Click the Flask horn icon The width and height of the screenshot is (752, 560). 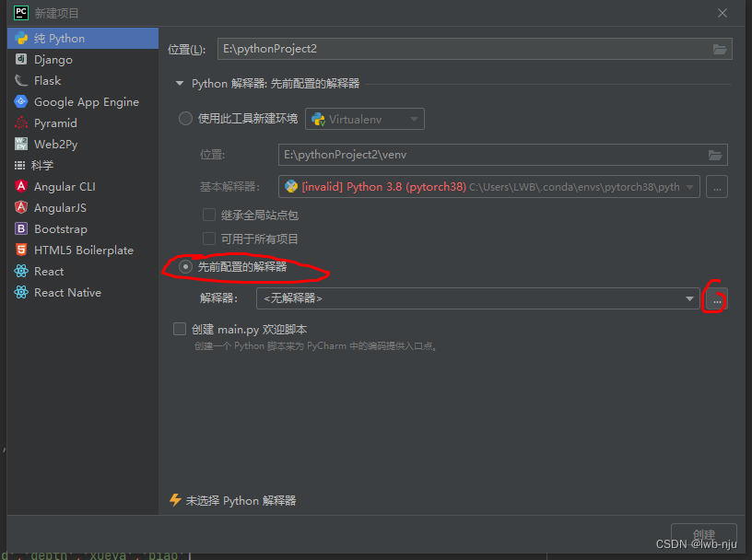coord(21,80)
